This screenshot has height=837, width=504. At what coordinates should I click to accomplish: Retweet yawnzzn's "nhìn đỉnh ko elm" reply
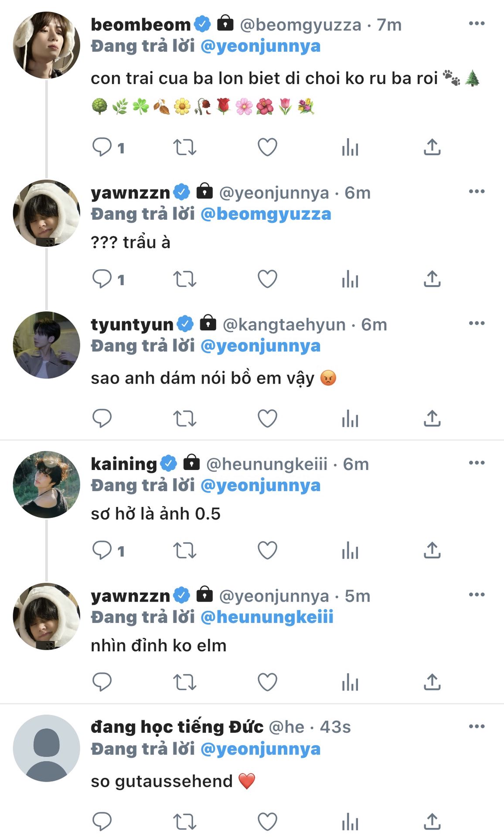tap(185, 682)
